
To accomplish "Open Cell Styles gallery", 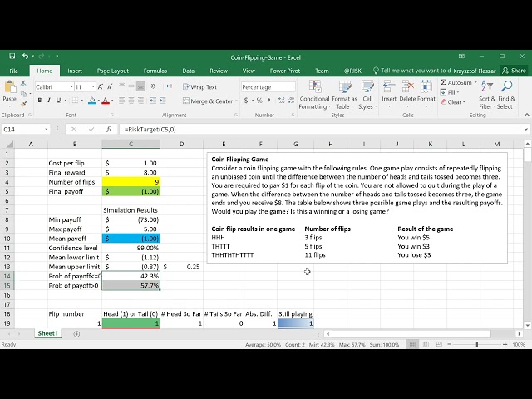I will coord(367,95).
